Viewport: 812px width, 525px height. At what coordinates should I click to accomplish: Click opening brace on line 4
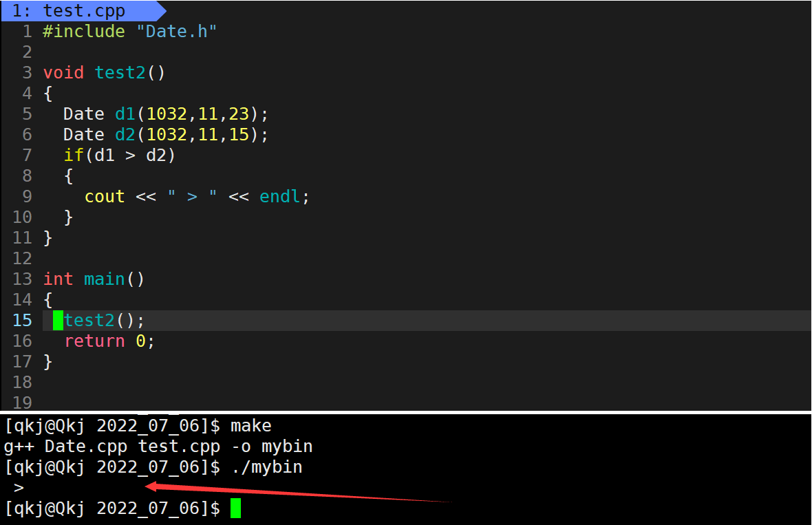pyautogui.click(x=47, y=94)
